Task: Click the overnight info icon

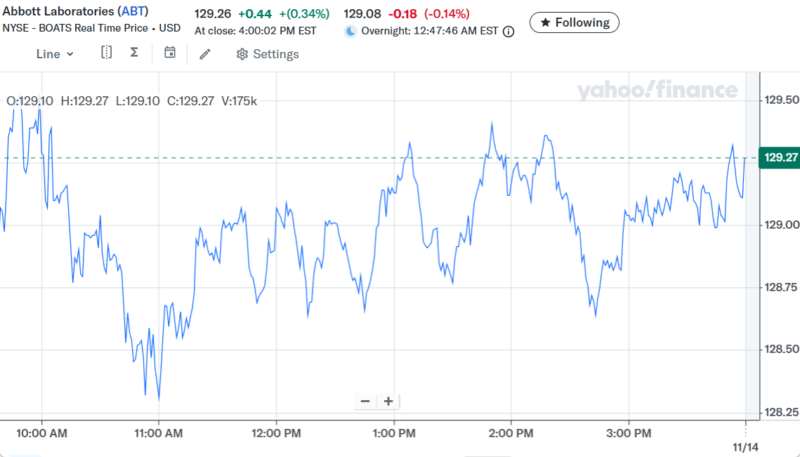Action: tap(508, 32)
